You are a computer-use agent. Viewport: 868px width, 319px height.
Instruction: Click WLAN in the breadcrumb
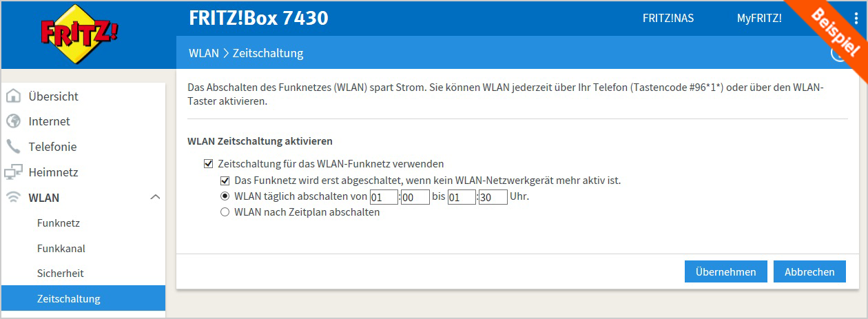(203, 53)
